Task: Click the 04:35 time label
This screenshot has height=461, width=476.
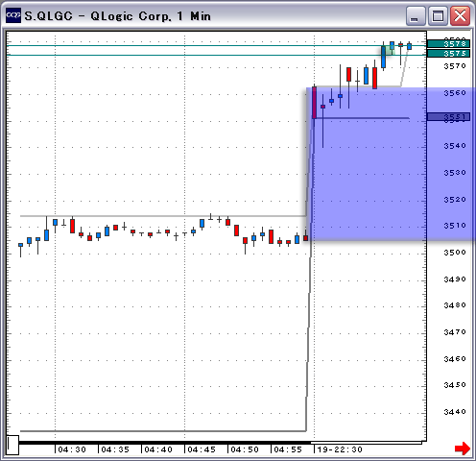Action: 115,449
